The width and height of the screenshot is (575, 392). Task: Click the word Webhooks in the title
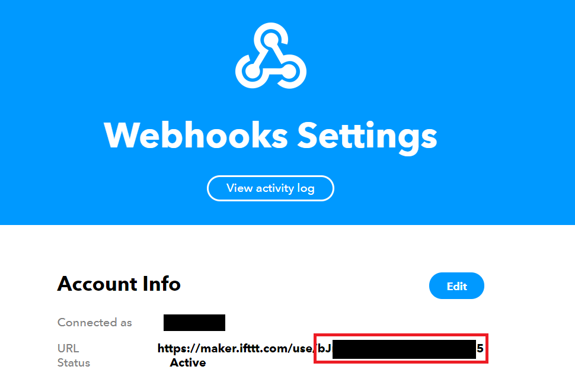(196, 135)
